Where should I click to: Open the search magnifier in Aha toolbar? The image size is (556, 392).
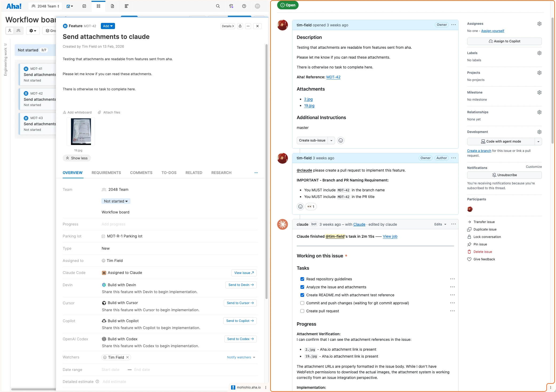(x=218, y=6)
